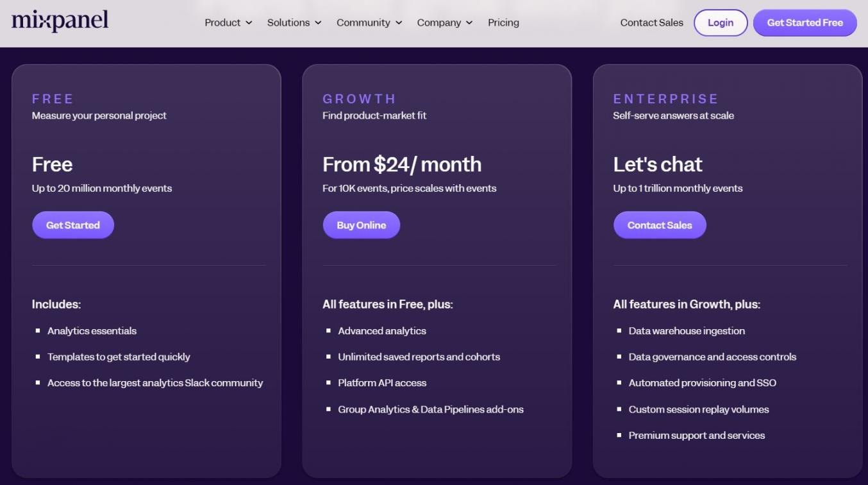Select the GROWTH plan heading
The image size is (868, 485).
359,99
